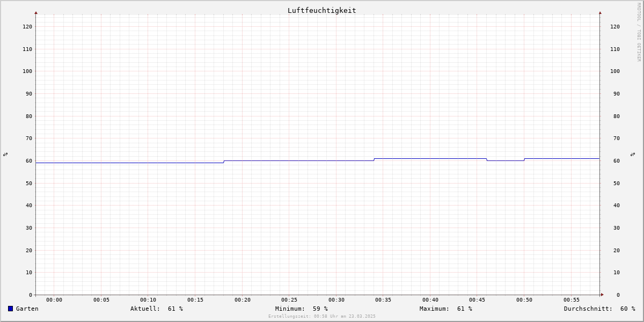Select the Aktuell: 61 % value

point(157,309)
